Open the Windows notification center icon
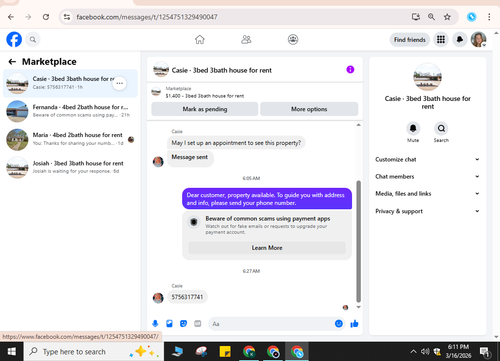 pos(484,352)
